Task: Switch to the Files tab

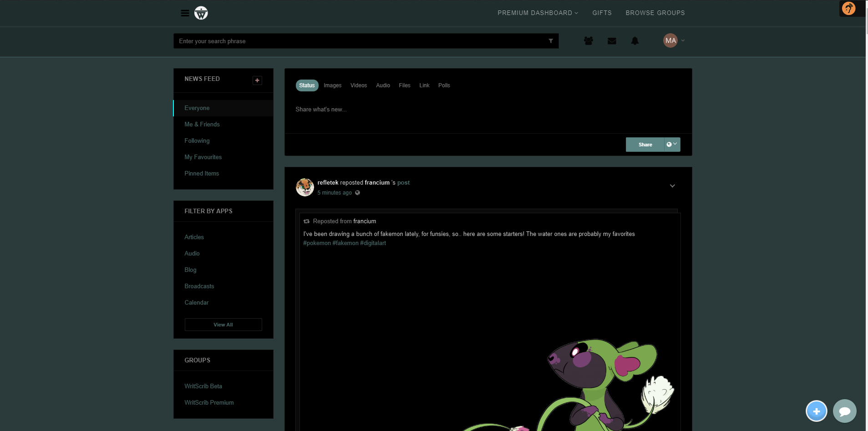Action: (x=405, y=85)
